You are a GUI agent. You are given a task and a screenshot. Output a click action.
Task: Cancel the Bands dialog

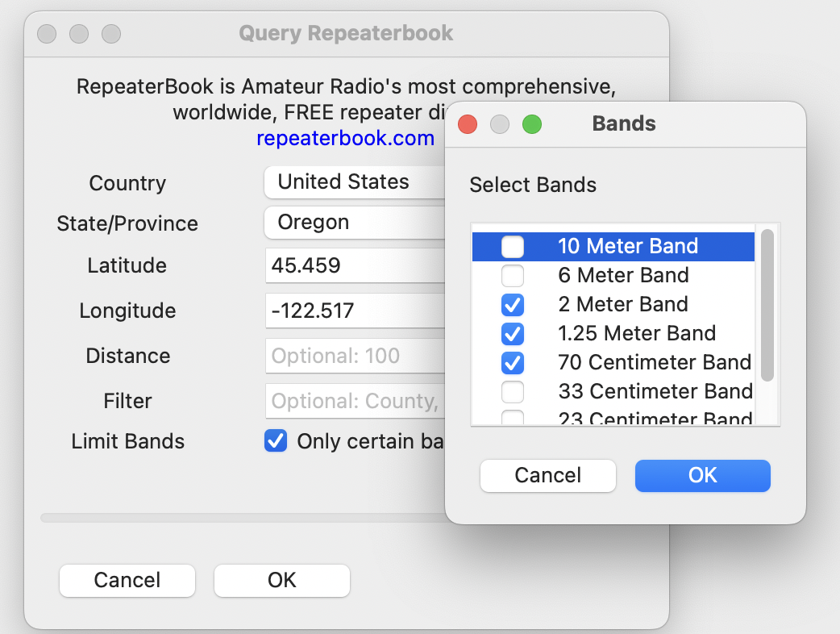pyautogui.click(x=548, y=475)
